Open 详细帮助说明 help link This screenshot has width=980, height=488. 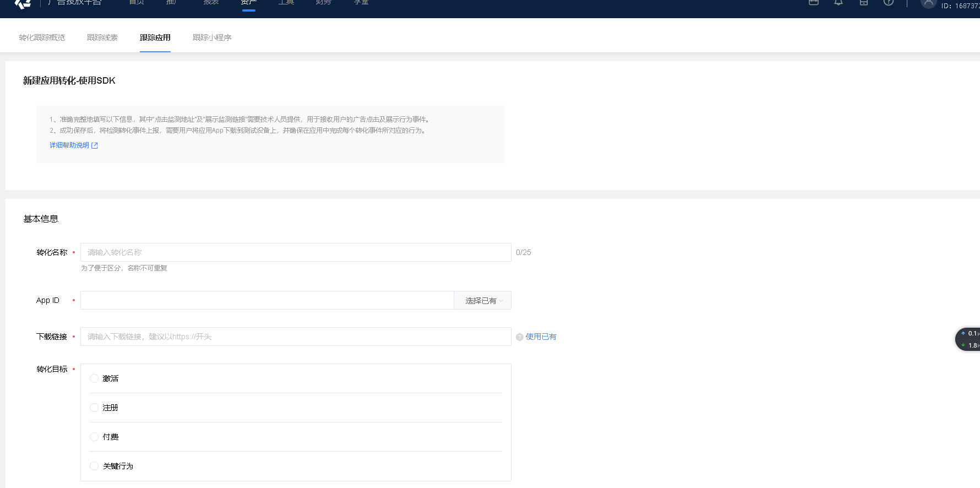69,145
